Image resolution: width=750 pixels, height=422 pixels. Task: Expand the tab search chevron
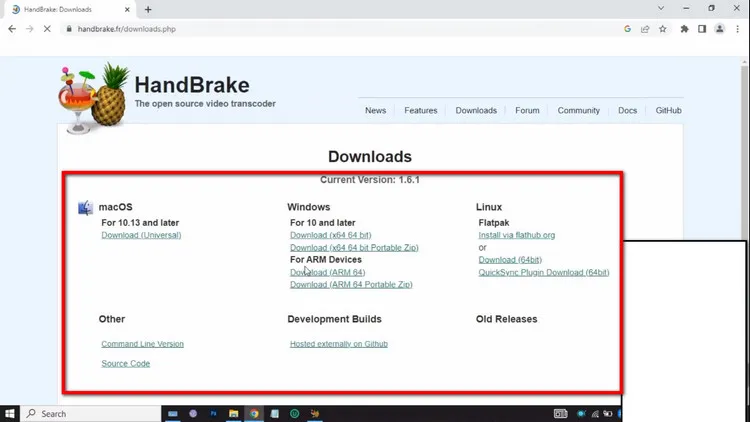click(x=661, y=8)
